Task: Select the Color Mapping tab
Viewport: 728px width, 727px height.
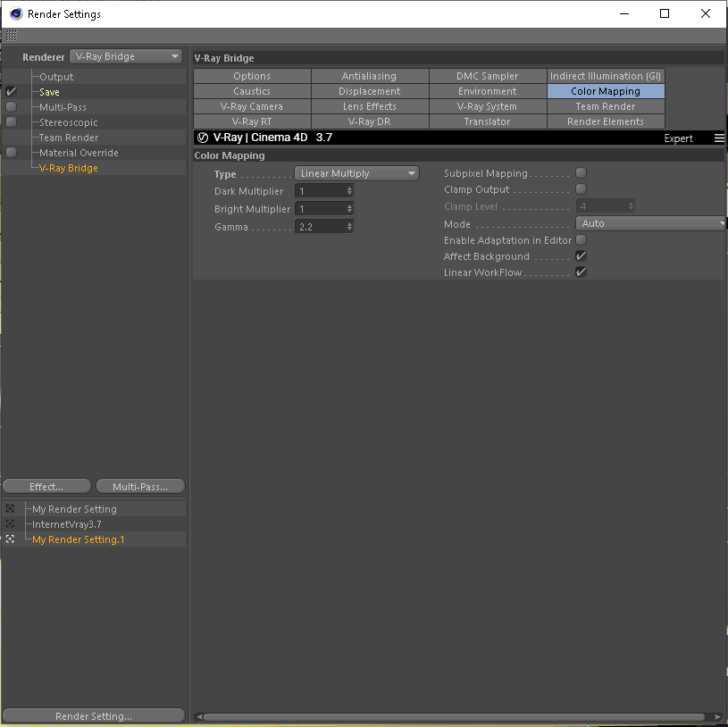Action: coord(606,91)
